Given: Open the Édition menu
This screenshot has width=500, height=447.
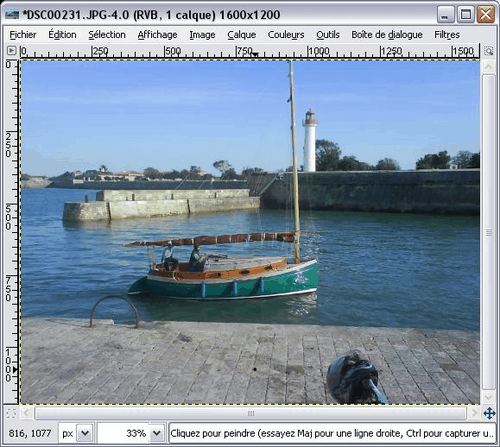Looking at the screenshot, I should tap(62, 35).
